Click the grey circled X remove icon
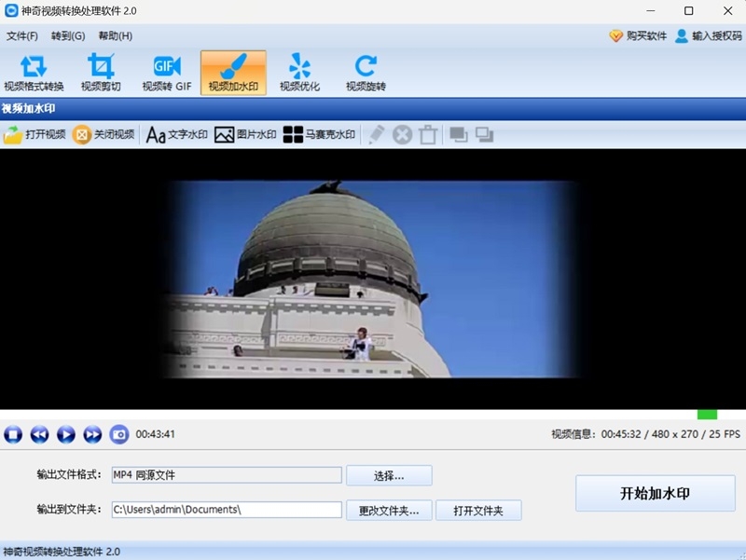Screen dimensions: 746x560 coord(402,135)
